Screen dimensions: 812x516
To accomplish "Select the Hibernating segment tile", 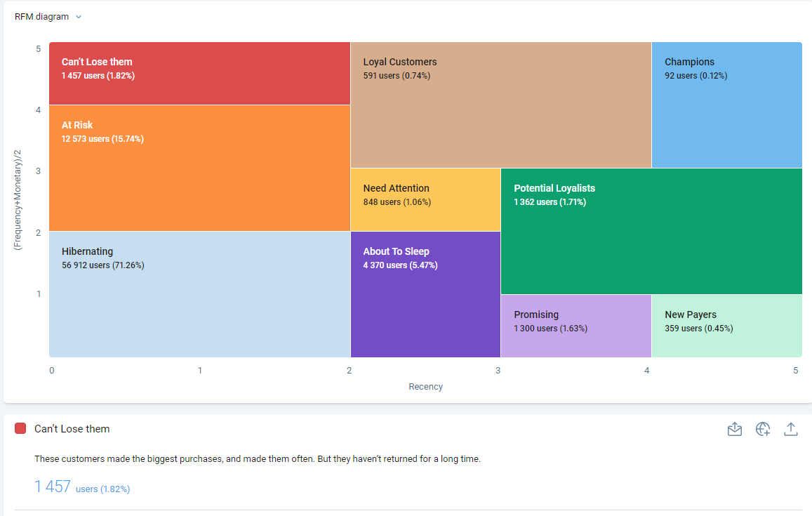I will 199,294.
